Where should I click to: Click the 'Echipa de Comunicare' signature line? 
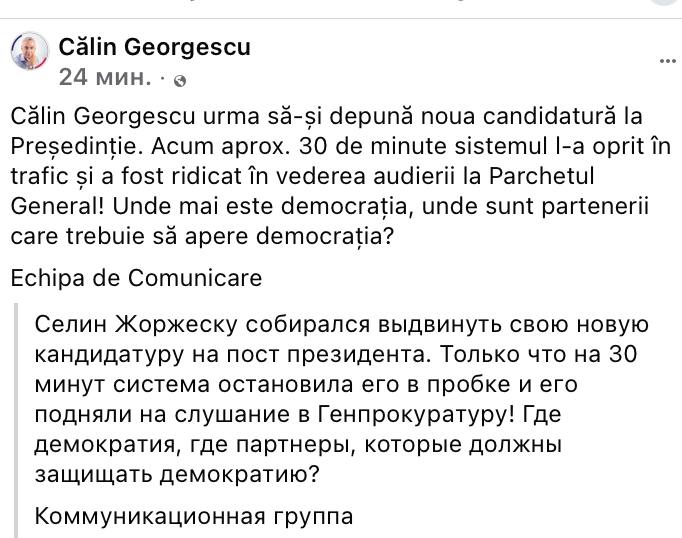[136, 278]
